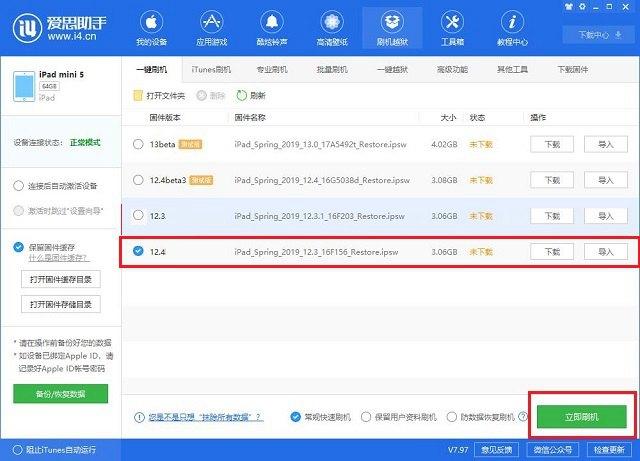Open the 我的设备 section
This screenshot has width=640, height=461.
point(151,28)
